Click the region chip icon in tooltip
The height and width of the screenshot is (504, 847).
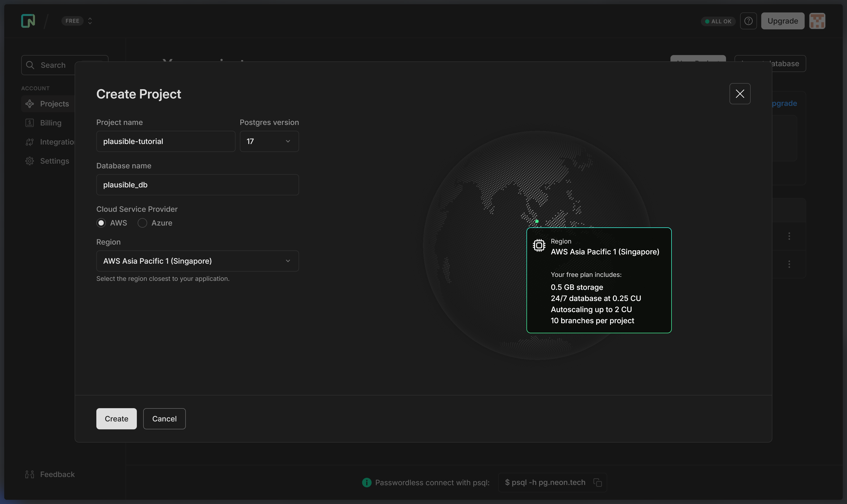539,245
